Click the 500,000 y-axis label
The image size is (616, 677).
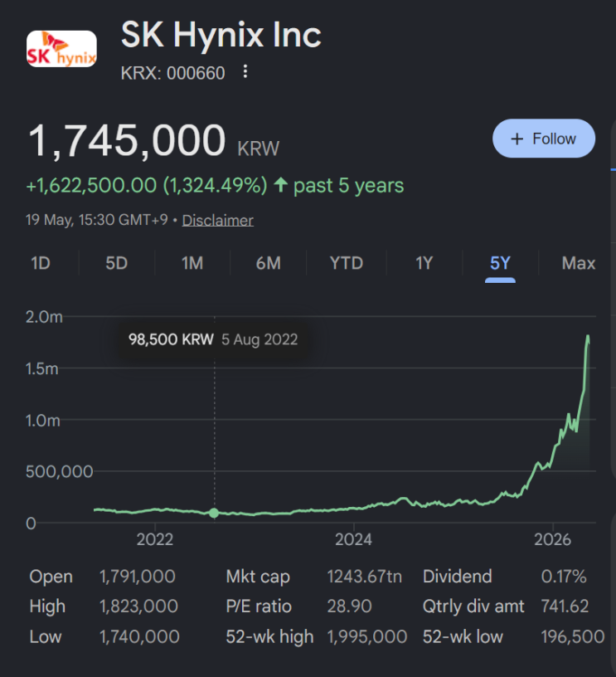coord(59,471)
